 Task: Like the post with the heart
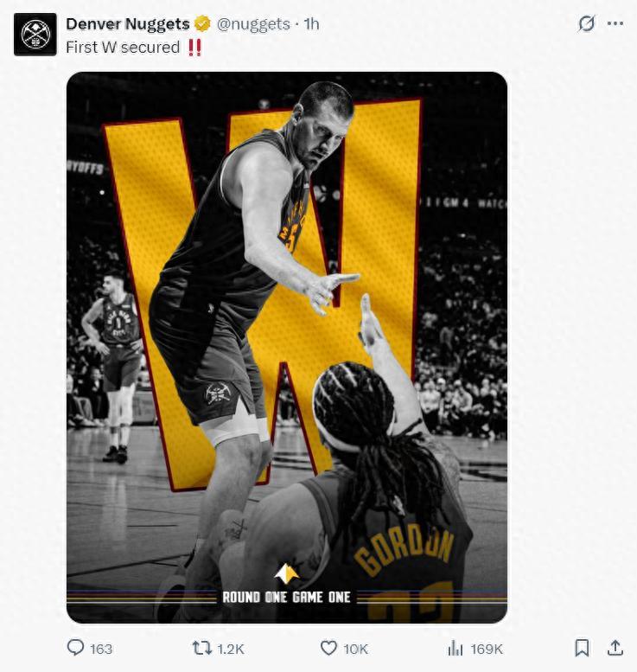(328, 648)
